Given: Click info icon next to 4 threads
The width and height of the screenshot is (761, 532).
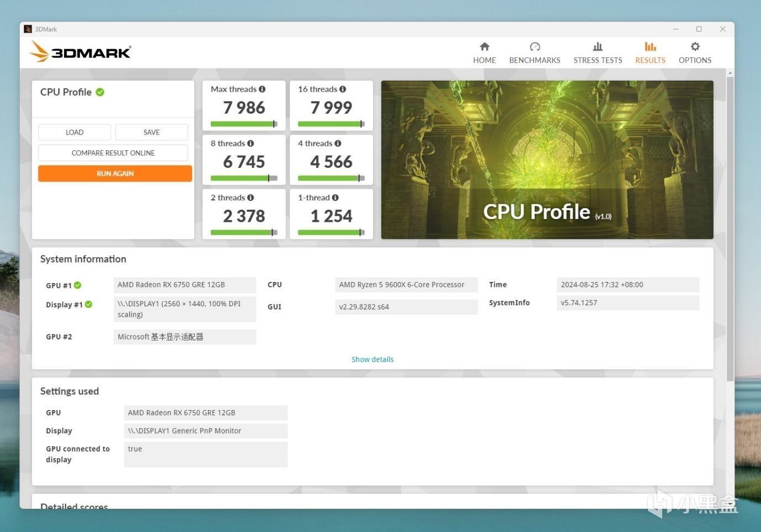Looking at the screenshot, I should [338, 143].
